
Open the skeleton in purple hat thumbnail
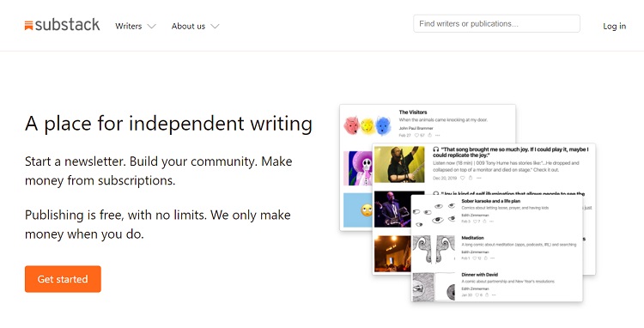click(358, 168)
